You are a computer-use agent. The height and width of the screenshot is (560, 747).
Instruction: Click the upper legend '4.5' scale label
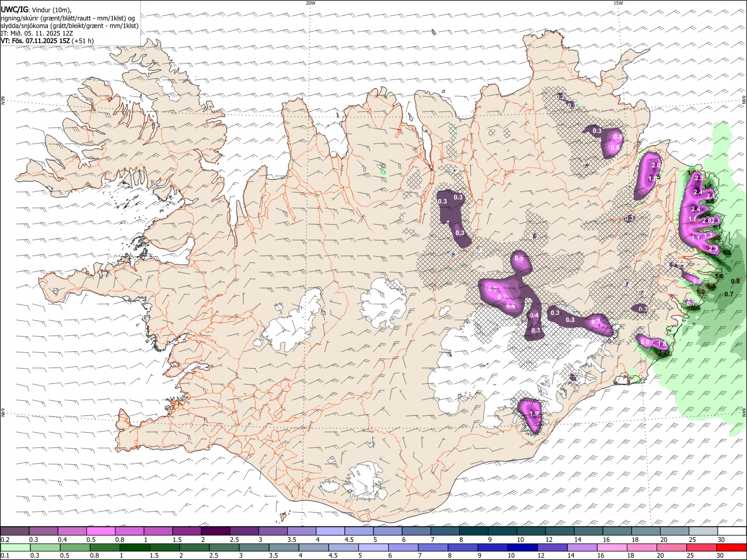click(349, 540)
